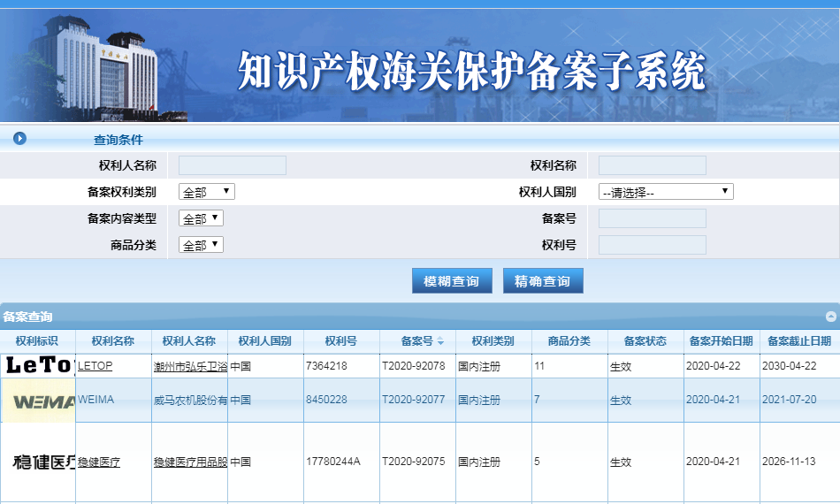Collapse the 备案查询 results panel
840x504 pixels.
830,316
